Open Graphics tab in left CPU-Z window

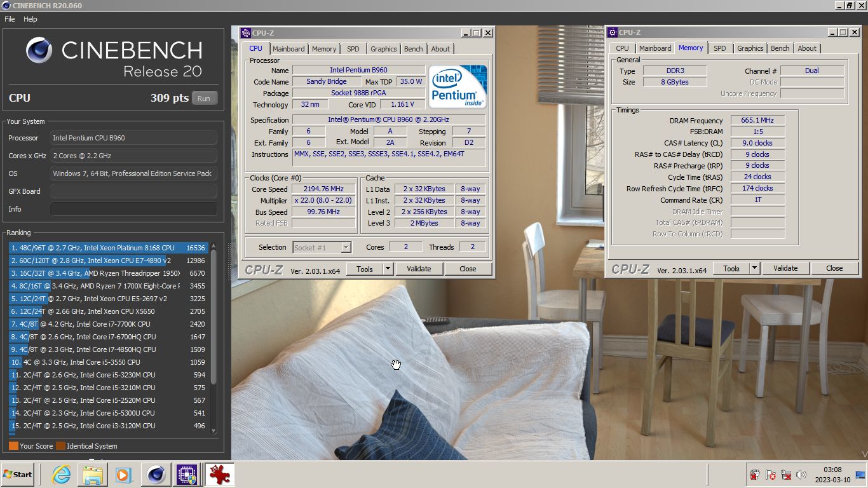click(x=384, y=49)
